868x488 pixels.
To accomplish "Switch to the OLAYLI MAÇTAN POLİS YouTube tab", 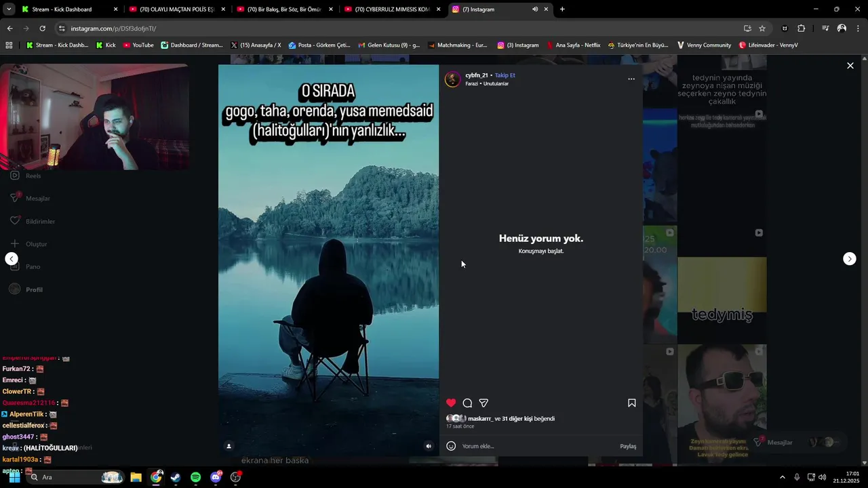I will pos(177,9).
